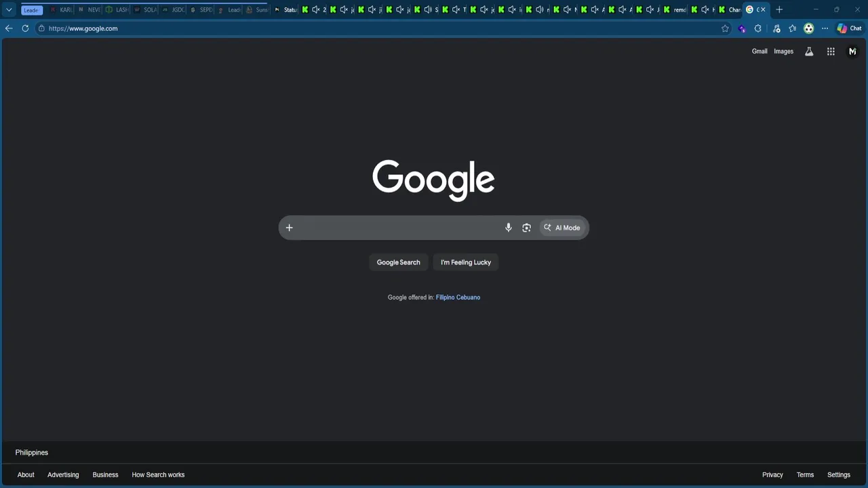Image resolution: width=868 pixels, height=488 pixels.
Task: Search by image with the Lens camera icon
Action: point(526,228)
